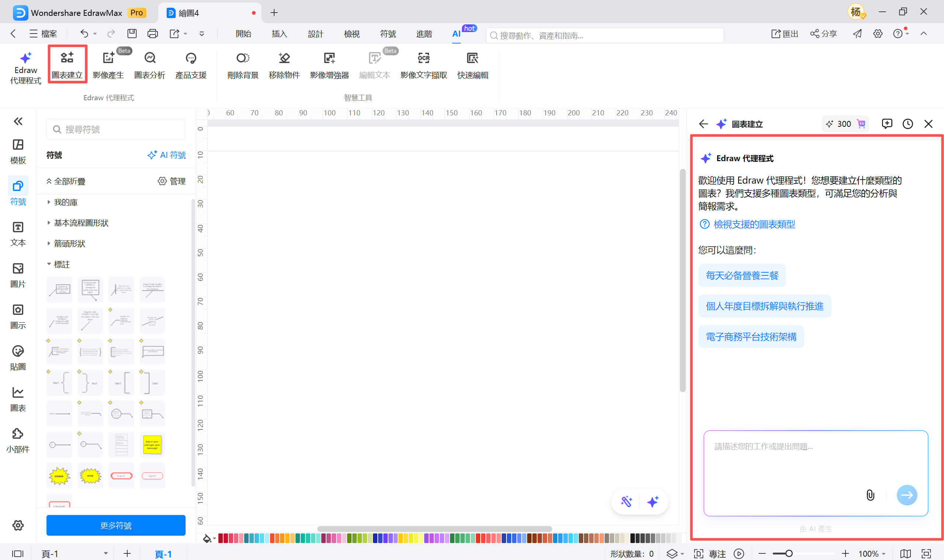Open 檢視支援的圖表類型 link
944x560 pixels.
(754, 224)
